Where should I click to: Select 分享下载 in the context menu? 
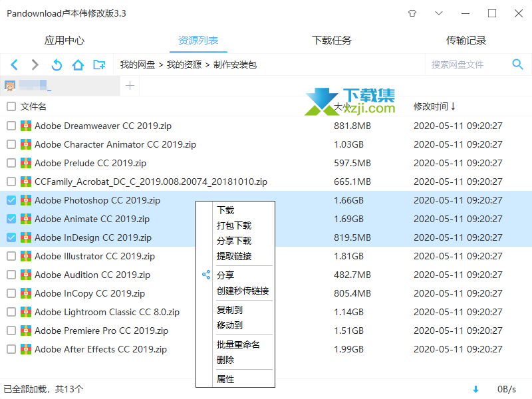click(x=235, y=241)
